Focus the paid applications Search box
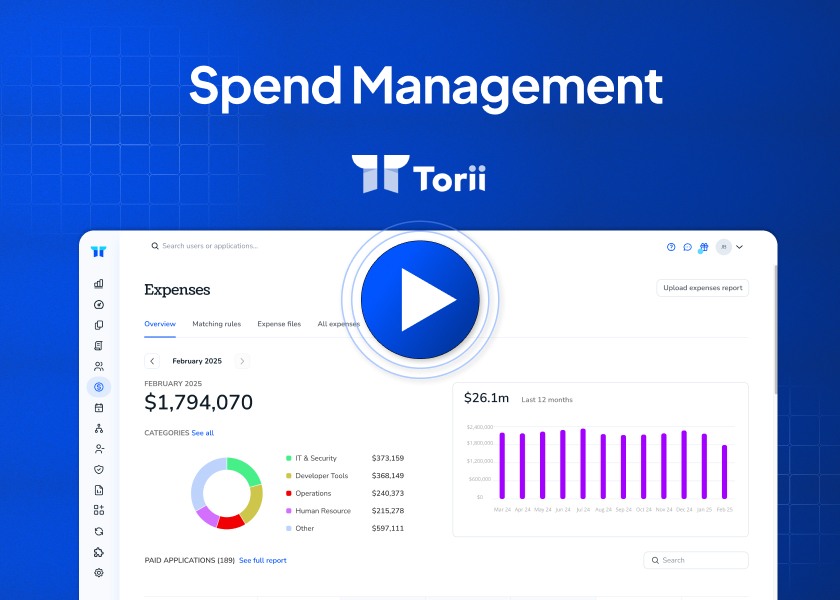The height and width of the screenshot is (600, 840). coord(696,560)
